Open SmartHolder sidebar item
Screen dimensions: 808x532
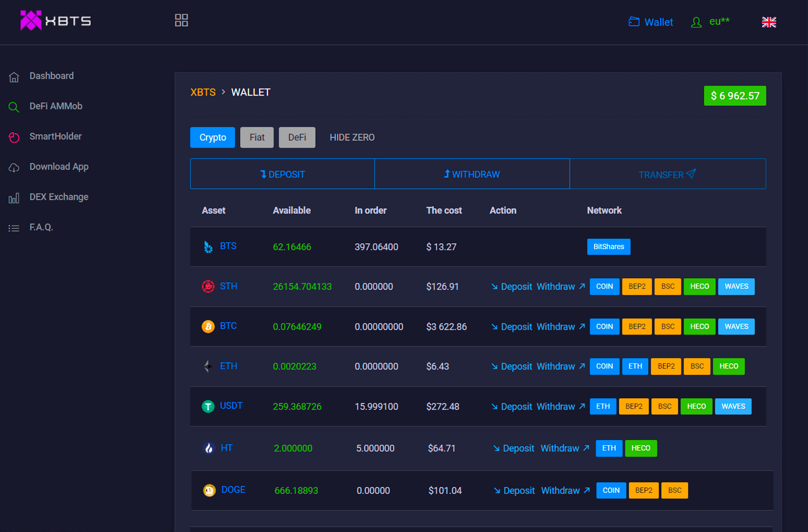tap(55, 137)
